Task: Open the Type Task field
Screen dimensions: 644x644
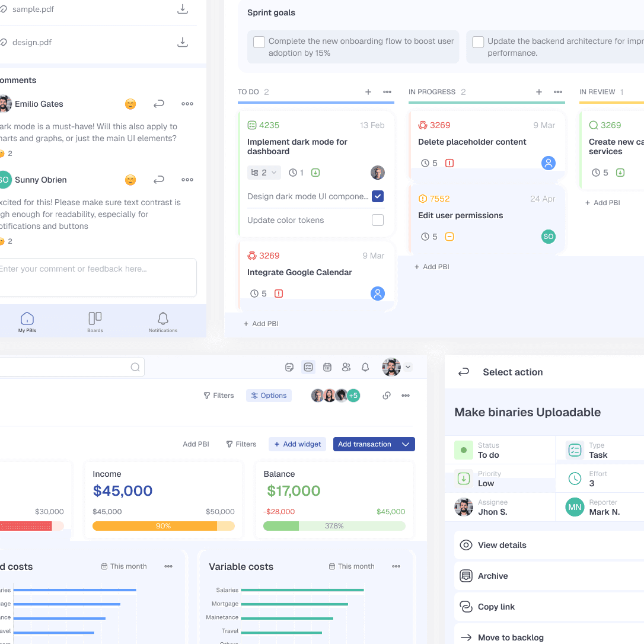Action: pyautogui.click(x=600, y=450)
